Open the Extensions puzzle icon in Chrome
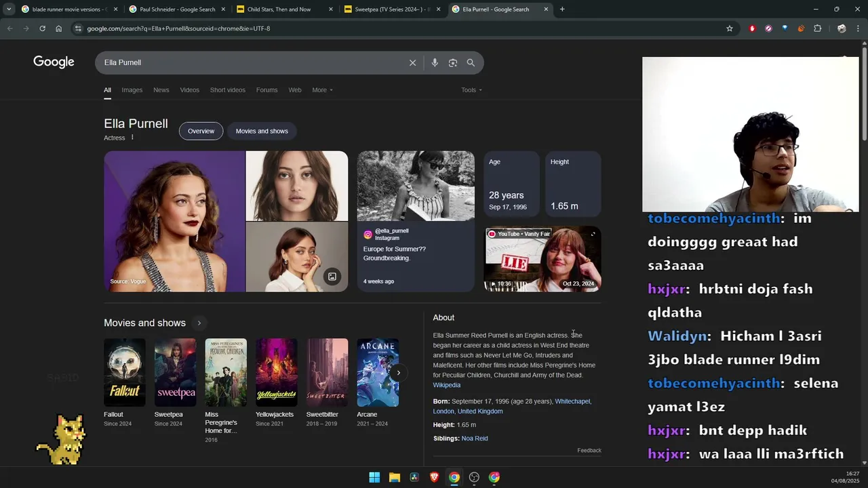This screenshot has width=868, height=488. click(817, 28)
